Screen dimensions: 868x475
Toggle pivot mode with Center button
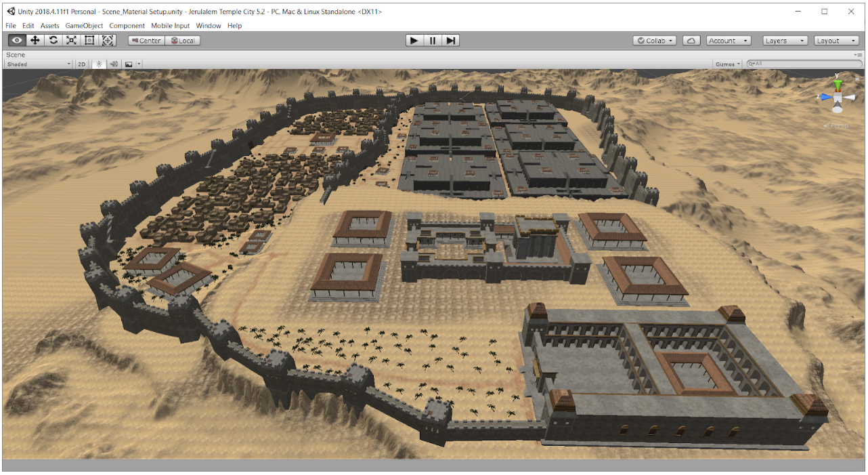(146, 41)
